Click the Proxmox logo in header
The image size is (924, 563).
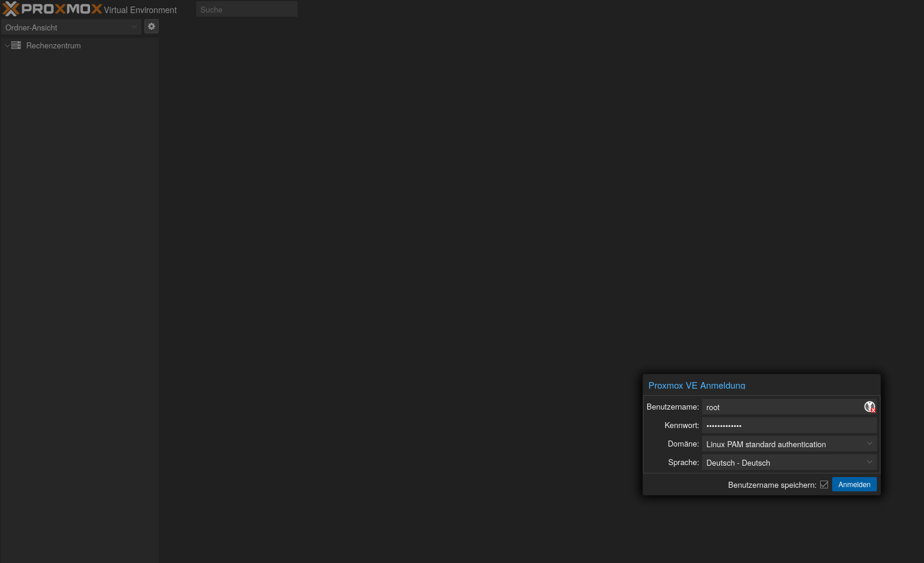click(52, 9)
